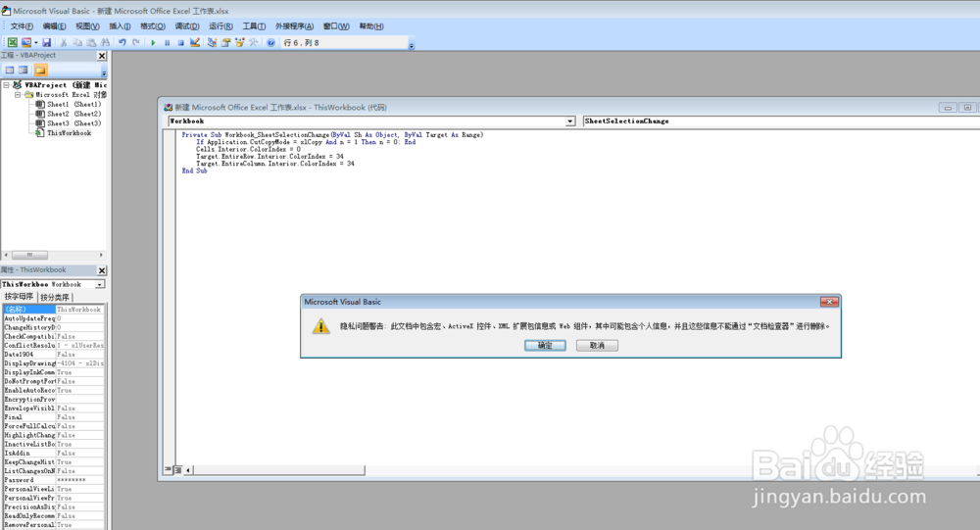Open the Object Browser toolbar icon
980x530 pixels.
[x=239, y=42]
